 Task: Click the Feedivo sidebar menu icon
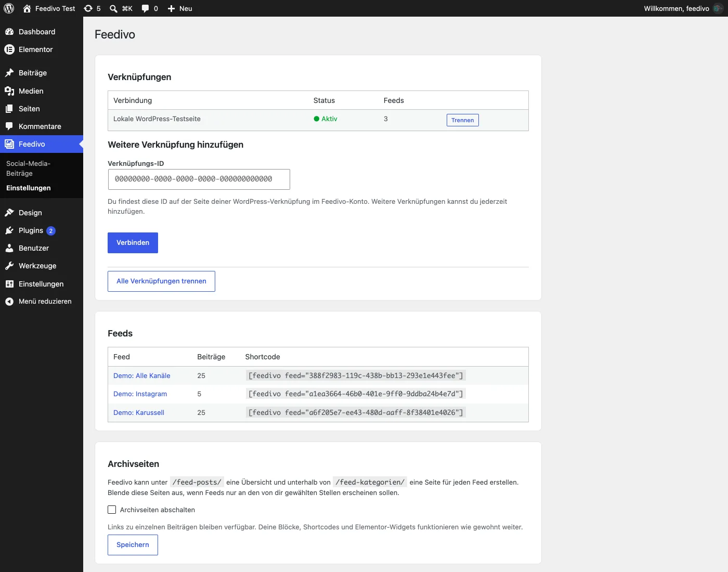point(9,144)
